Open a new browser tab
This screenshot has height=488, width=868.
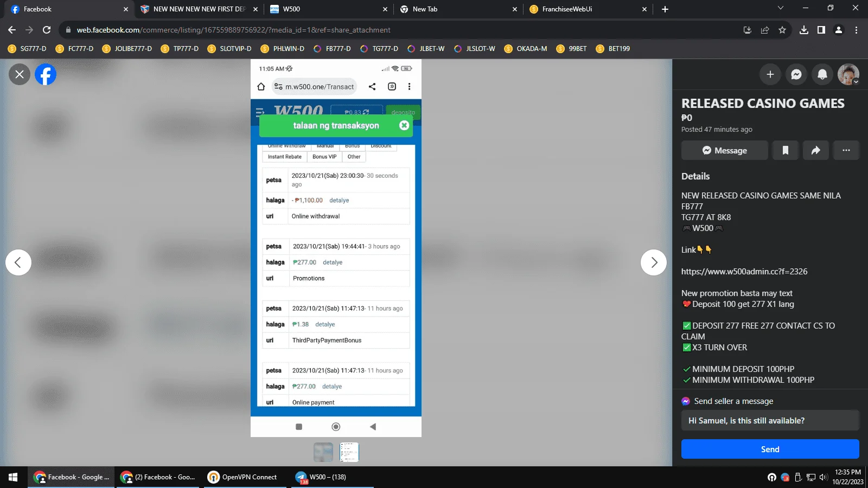click(665, 9)
